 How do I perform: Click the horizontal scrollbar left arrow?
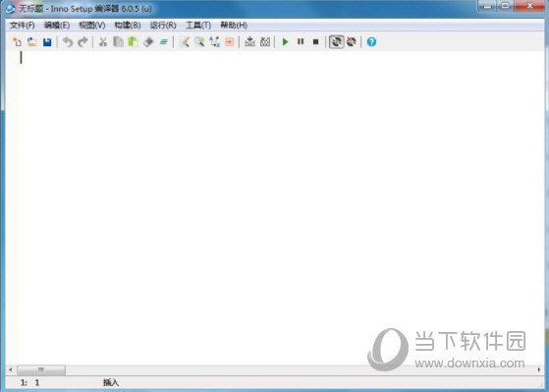click(11, 369)
